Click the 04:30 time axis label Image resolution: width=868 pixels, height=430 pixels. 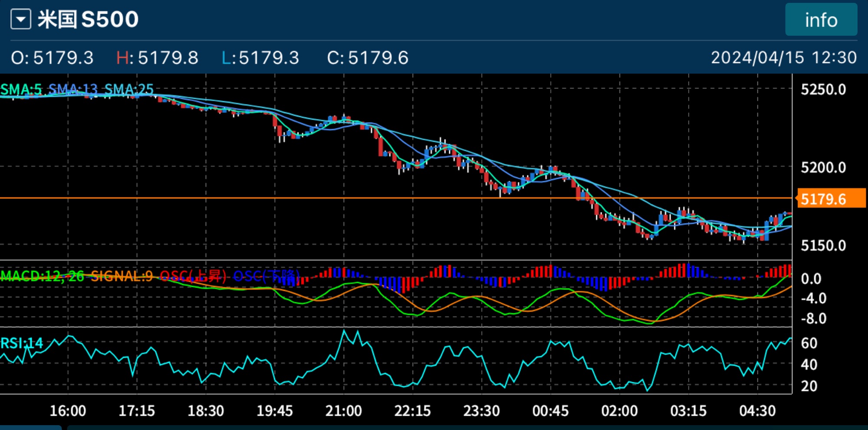pos(757,410)
